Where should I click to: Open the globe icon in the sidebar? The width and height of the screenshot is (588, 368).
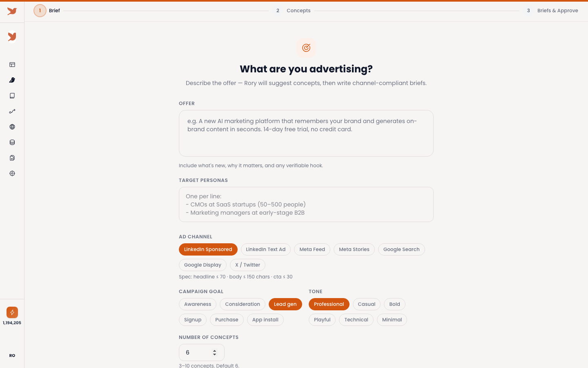tap(12, 127)
